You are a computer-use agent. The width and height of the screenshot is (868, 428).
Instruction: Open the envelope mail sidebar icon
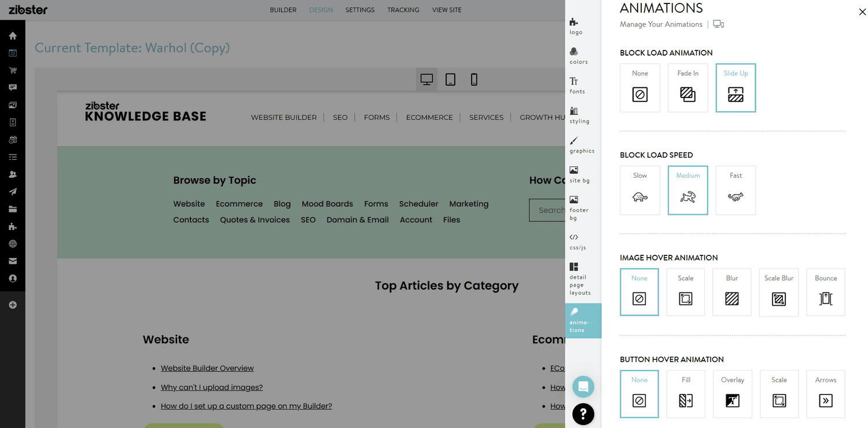tap(13, 261)
